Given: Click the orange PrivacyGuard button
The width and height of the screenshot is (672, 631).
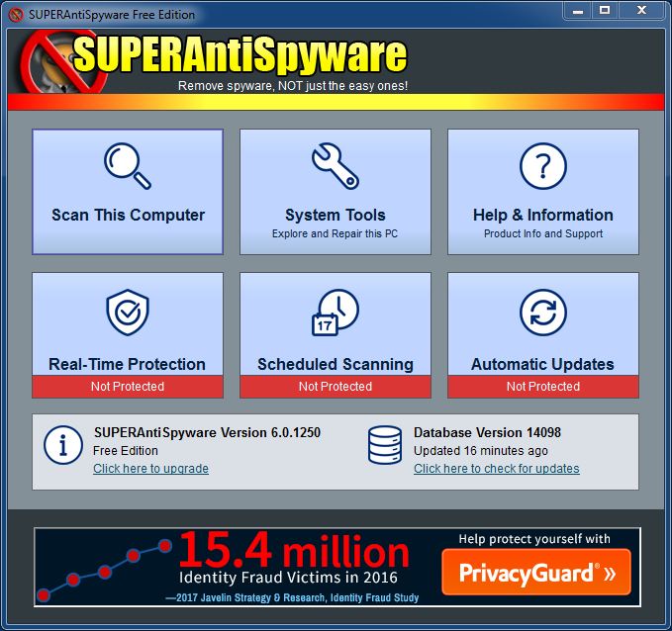Looking at the screenshot, I should click(x=536, y=573).
